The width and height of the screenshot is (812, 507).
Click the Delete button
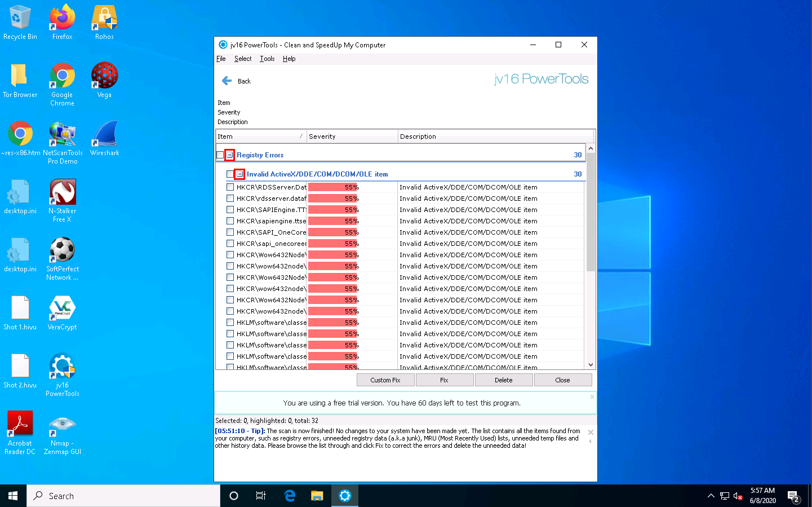504,380
